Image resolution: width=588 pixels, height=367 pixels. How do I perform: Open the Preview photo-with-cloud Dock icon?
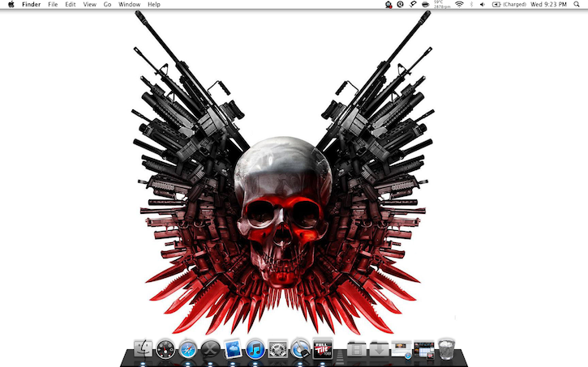pyautogui.click(x=233, y=349)
